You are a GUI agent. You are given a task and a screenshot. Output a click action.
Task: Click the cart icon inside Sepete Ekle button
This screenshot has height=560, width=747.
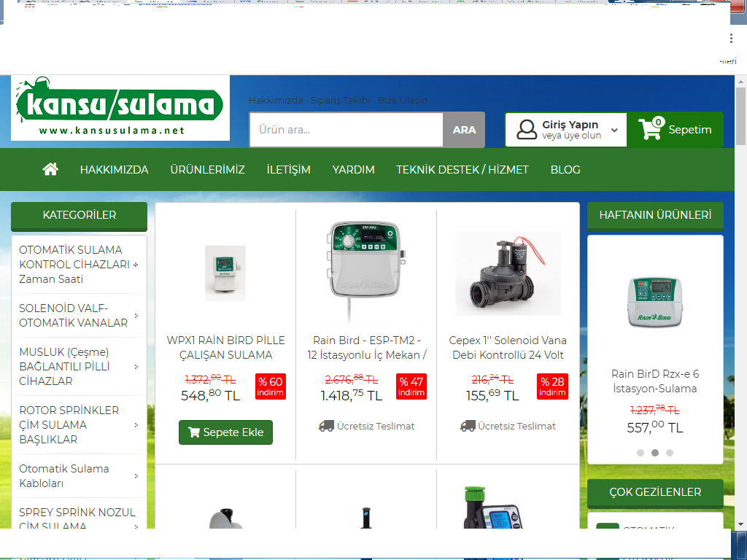coord(194,432)
